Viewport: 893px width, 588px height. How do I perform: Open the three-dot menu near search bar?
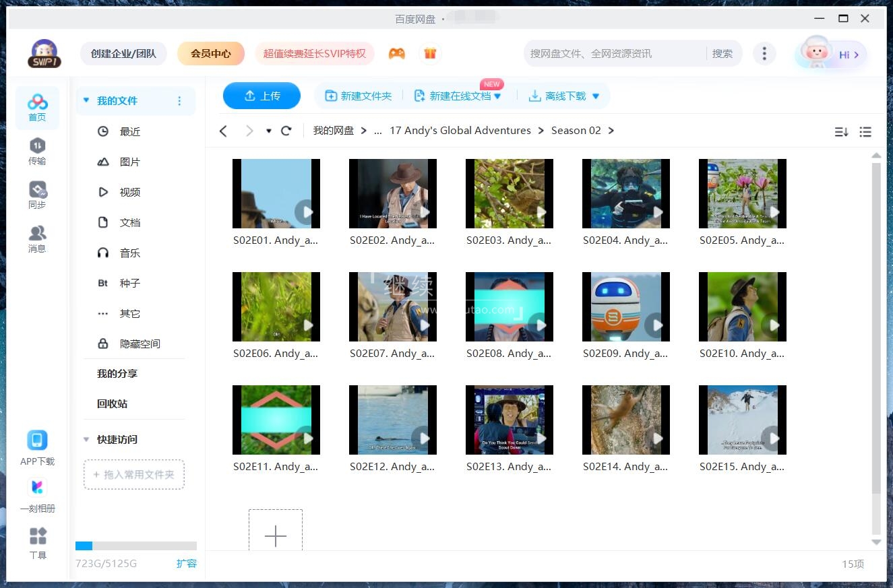point(764,53)
